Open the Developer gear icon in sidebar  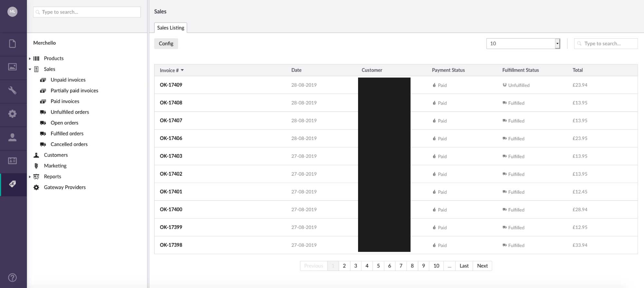pos(13,114)
